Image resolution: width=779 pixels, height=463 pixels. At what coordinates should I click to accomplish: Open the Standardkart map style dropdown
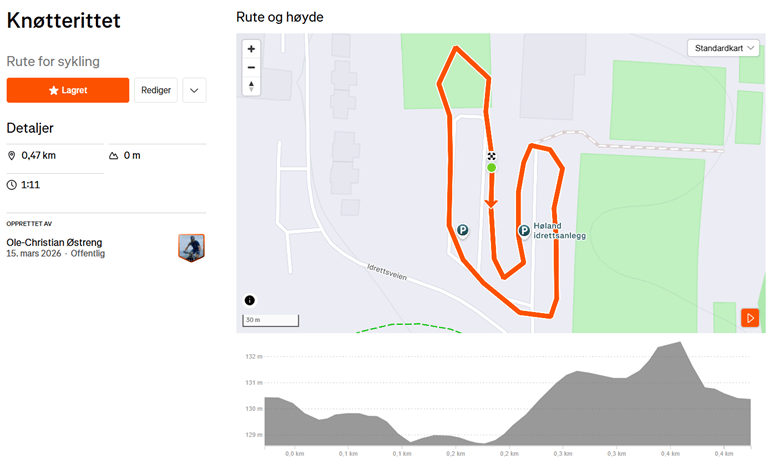(x=724, y=48)
